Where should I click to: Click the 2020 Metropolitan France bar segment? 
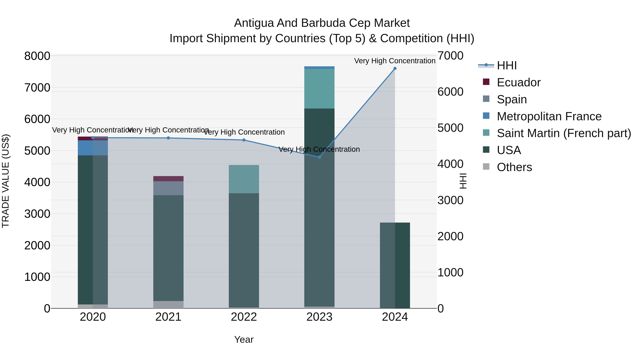tap(93, 148)
